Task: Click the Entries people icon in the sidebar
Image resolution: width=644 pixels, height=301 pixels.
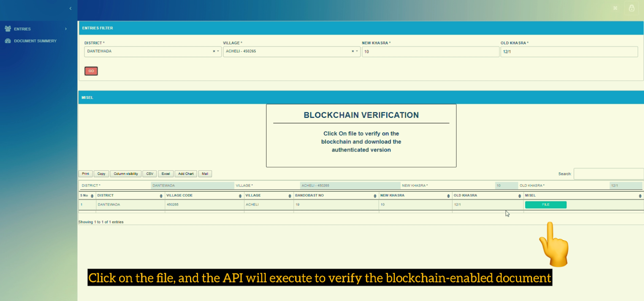Action: tap(8, 29)
